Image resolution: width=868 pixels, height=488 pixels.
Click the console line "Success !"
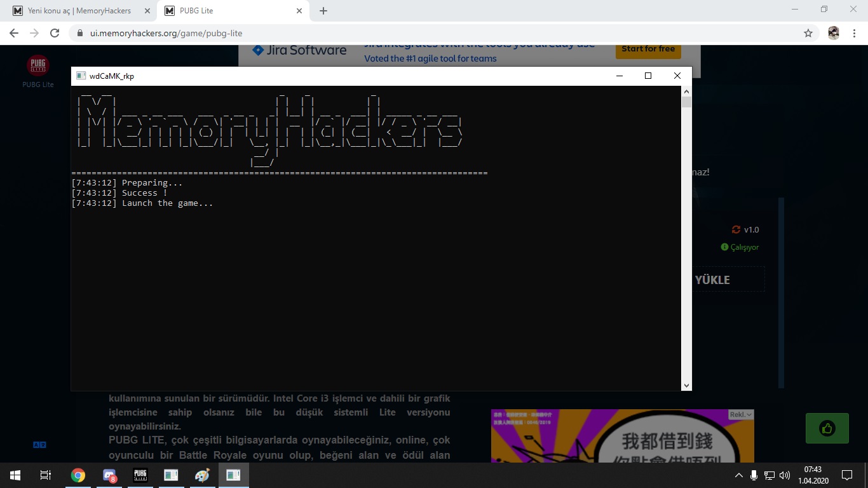(x=145, y=193)
